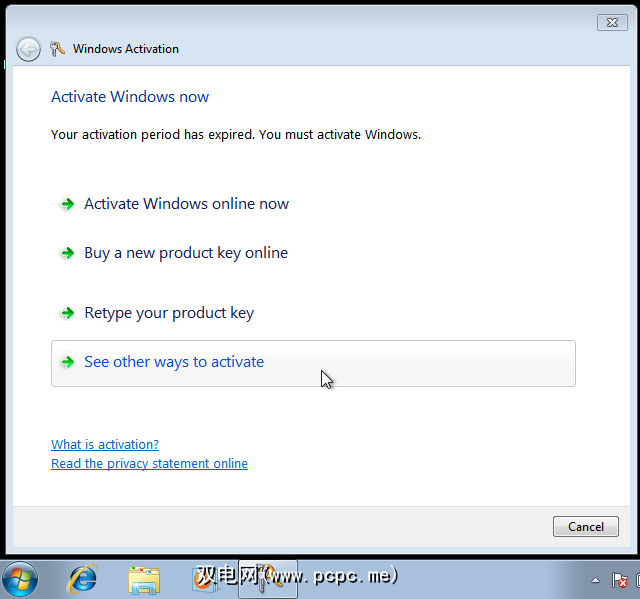
Task: Click green arrow next to Retype your product key
Action: coord(67,313)
